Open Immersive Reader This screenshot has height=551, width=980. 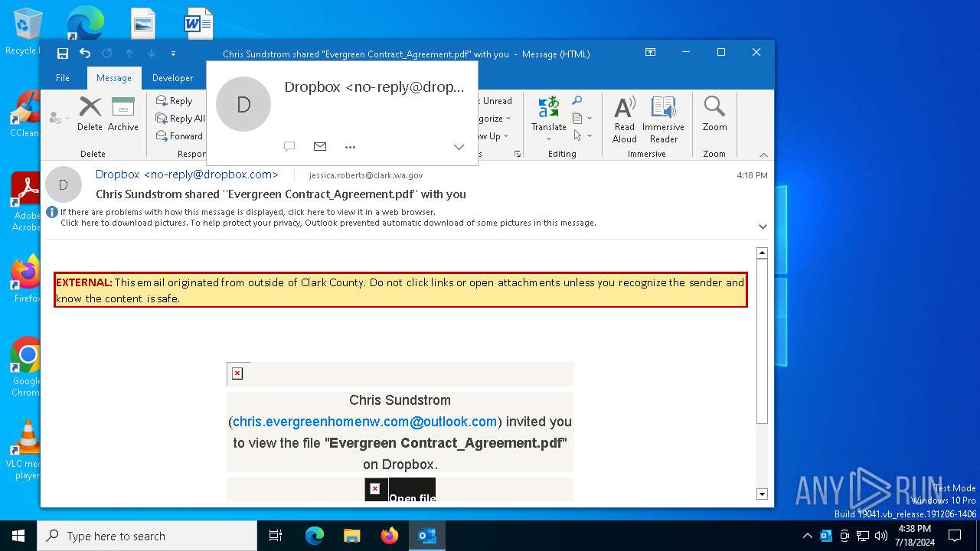point(663,119)
